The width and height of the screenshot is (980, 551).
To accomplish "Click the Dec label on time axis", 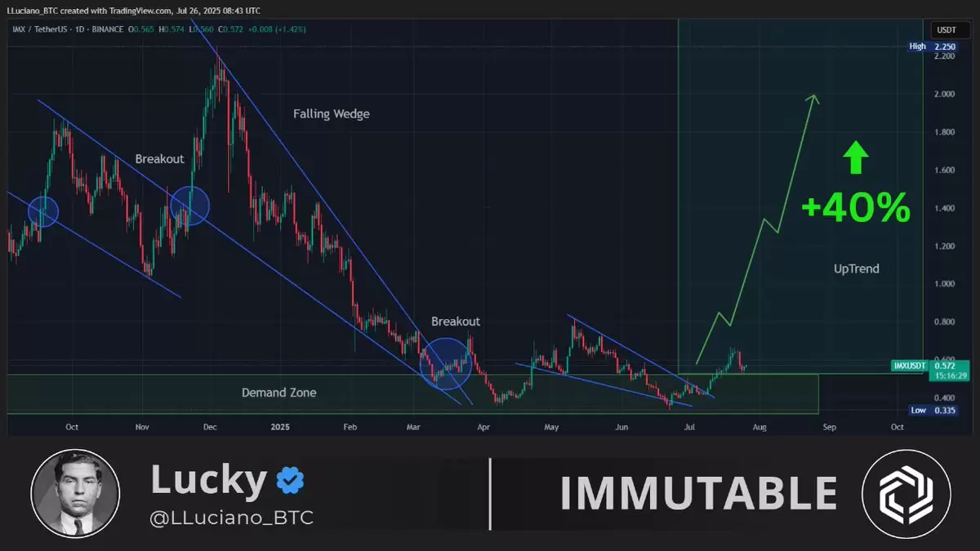I will [211, 427].
